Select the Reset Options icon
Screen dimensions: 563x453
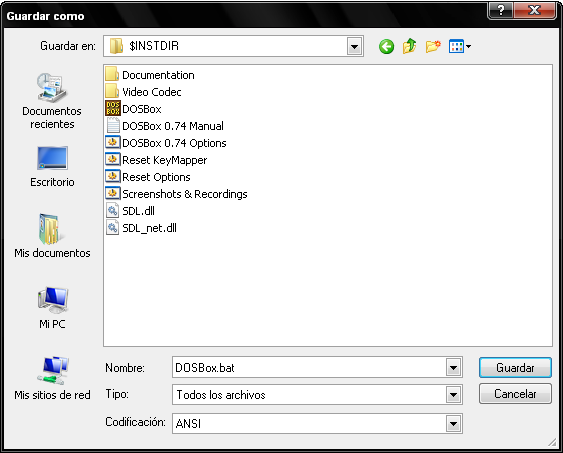[113, 176]
